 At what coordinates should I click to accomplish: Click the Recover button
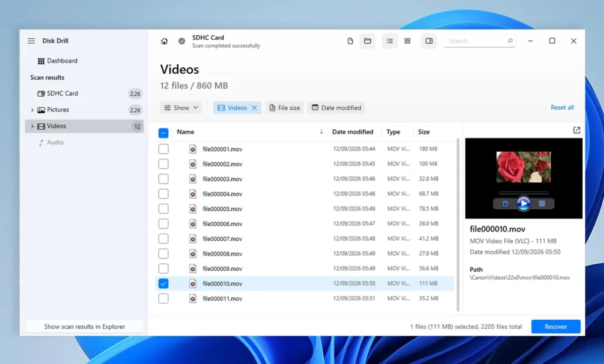(556, 327)
